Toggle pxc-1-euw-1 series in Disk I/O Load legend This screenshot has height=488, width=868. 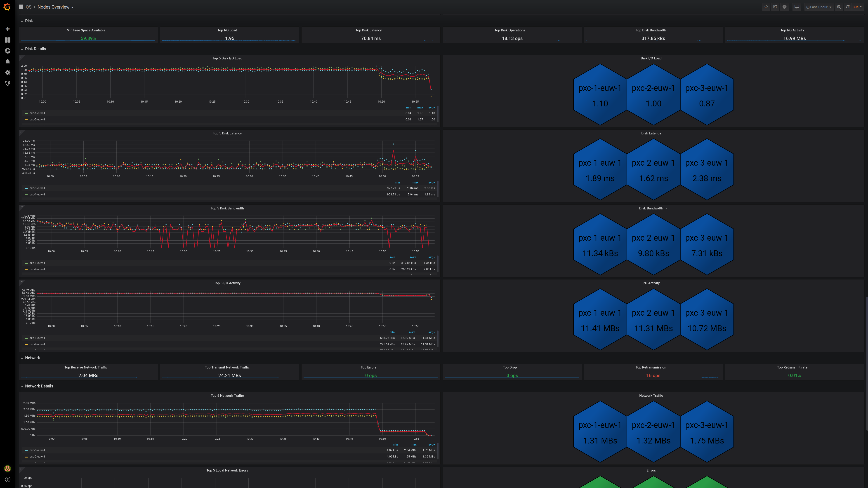[37, 113]
